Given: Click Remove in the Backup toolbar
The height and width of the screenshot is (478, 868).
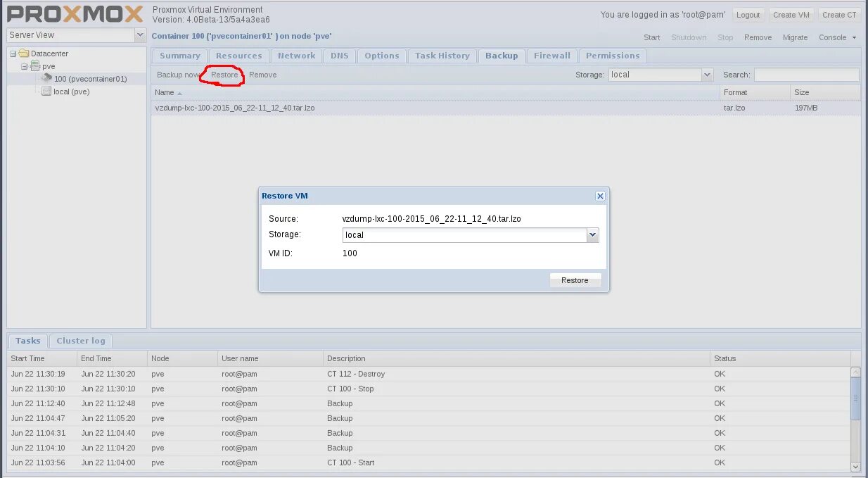Looking at the screenshot, I should (262, 75).
